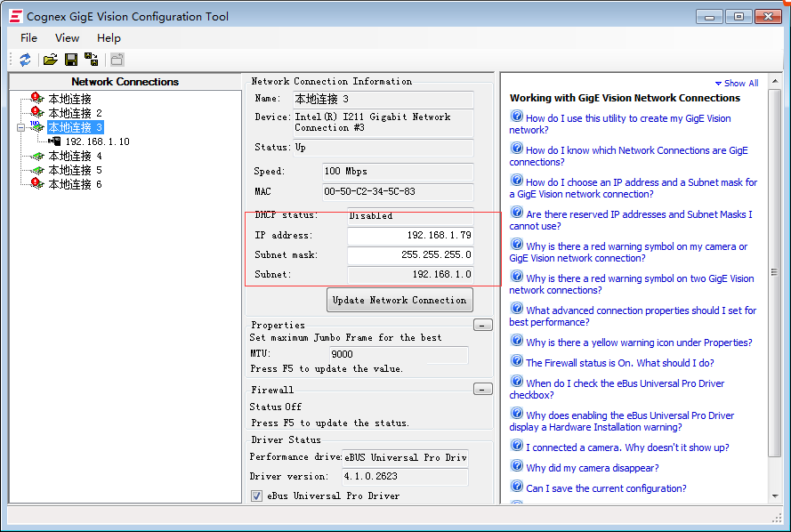Open 'When do I check the eBus' link
Screen dimensions: 791x532
617,390
